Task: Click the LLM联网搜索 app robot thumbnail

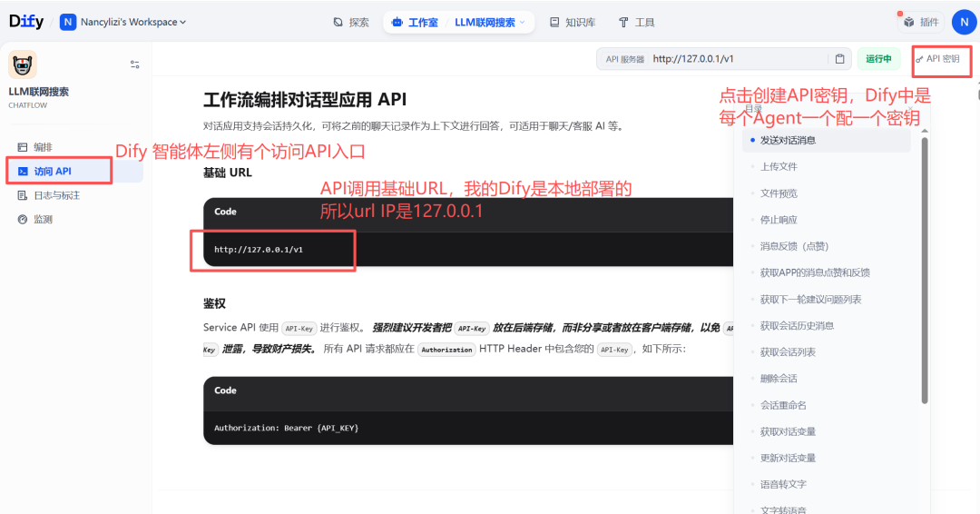Action: tap(23, 64)
